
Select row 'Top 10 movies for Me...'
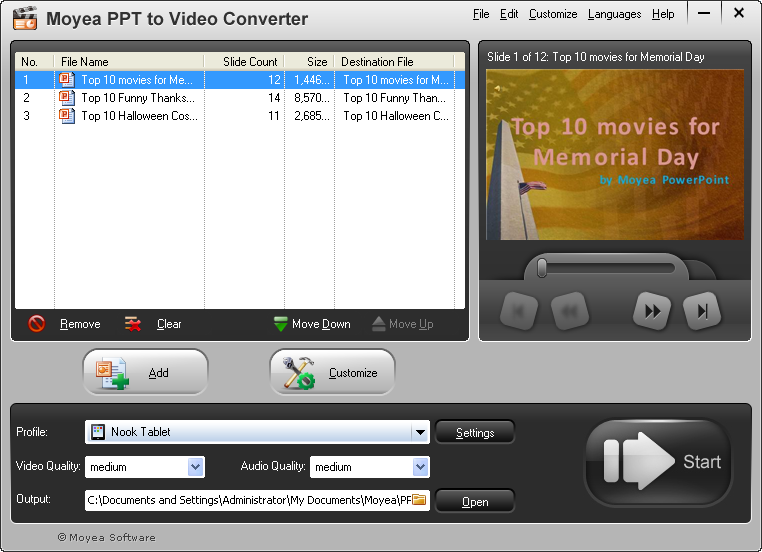pos(240,80)
